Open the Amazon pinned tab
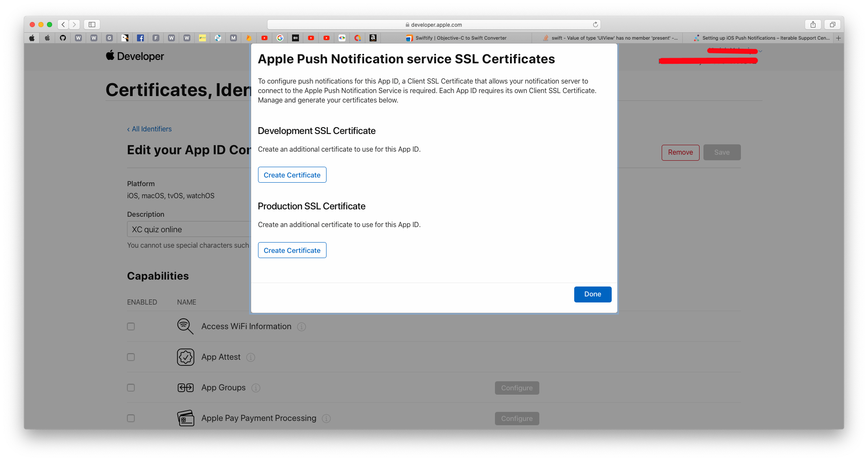This screenshot has width=868, height=461. (x=373, y=38)
